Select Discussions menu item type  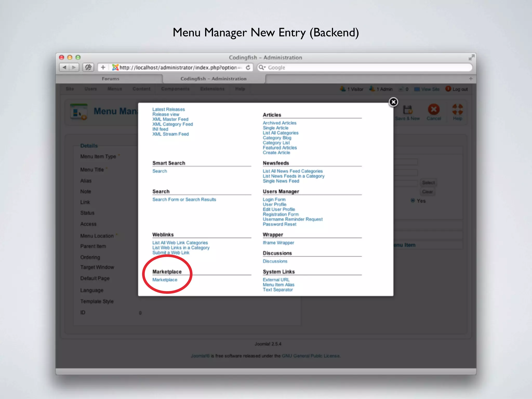coord(275,261)
